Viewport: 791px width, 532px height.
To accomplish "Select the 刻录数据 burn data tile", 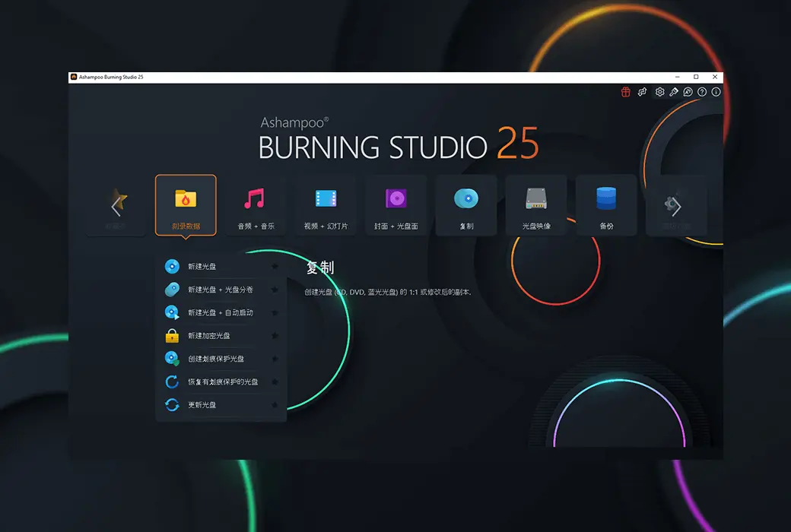I will coord(186,205).
